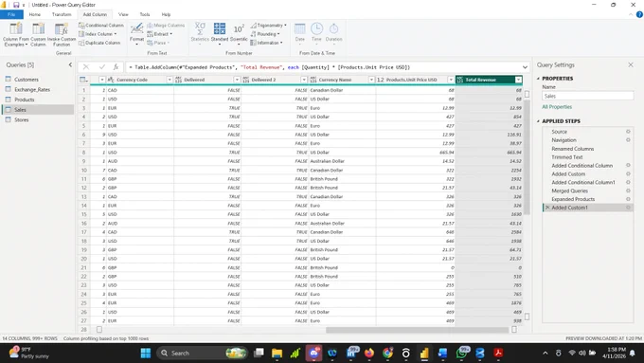Viewport: 644px width, 363px height.
Task: Select the Merged Queries step
Action: (570, 191)
